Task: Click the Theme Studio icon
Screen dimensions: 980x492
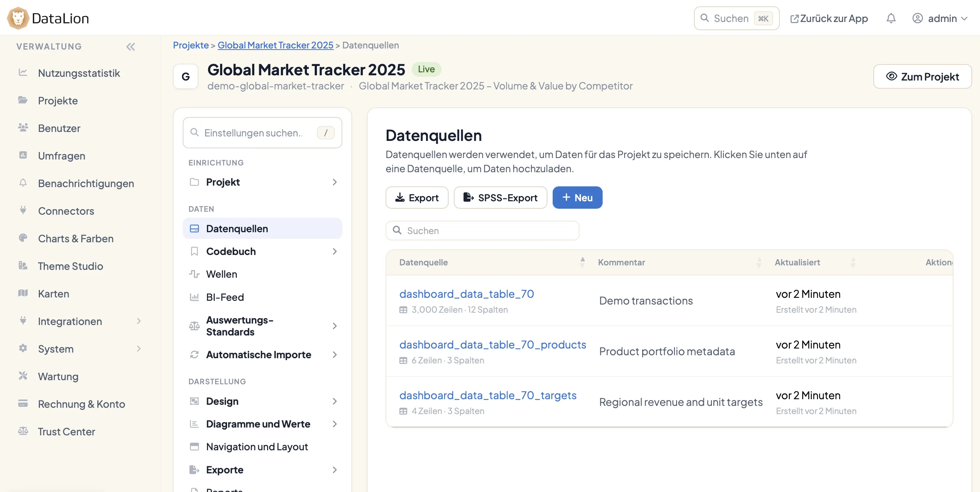Action: [x=23, y=265]
